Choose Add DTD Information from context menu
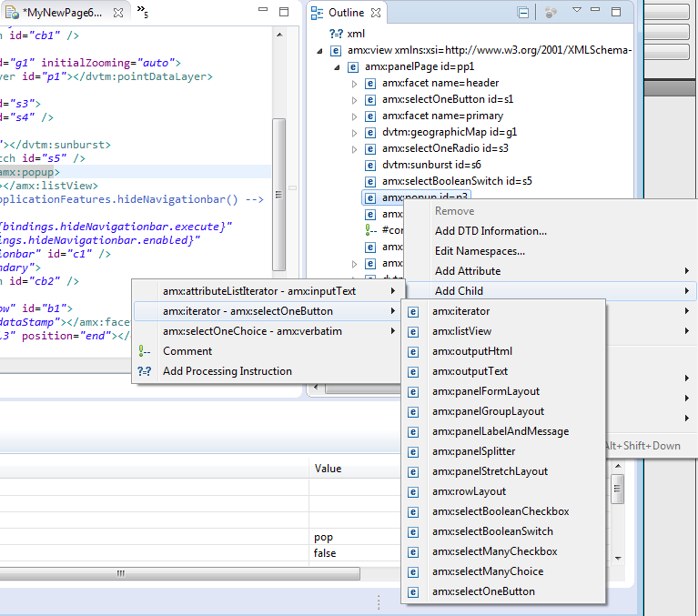The image size is (698, 616). click(491, 231)
